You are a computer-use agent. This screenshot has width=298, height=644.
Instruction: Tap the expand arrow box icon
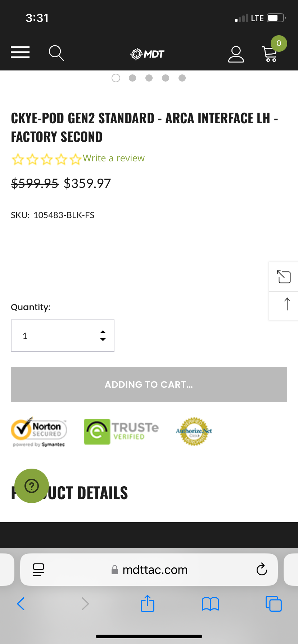[284, 277]
